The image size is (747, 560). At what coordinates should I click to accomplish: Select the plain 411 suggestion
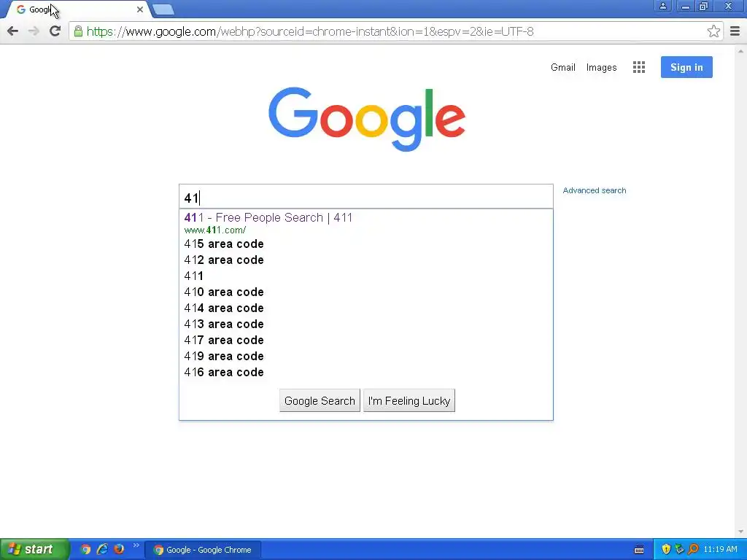[x=366, y=276]
